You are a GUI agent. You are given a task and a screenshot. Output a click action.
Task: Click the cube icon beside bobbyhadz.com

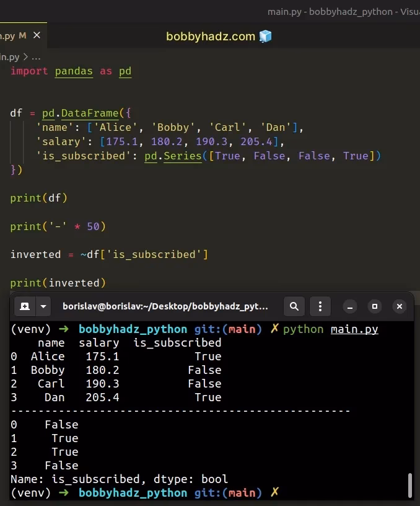(x=265, y=36)
